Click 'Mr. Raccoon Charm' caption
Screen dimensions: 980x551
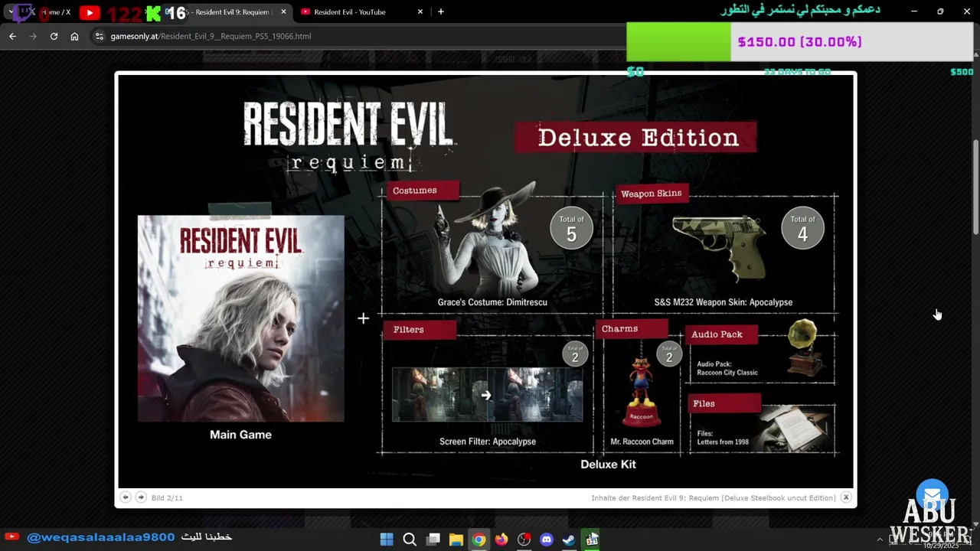(642, 442)
